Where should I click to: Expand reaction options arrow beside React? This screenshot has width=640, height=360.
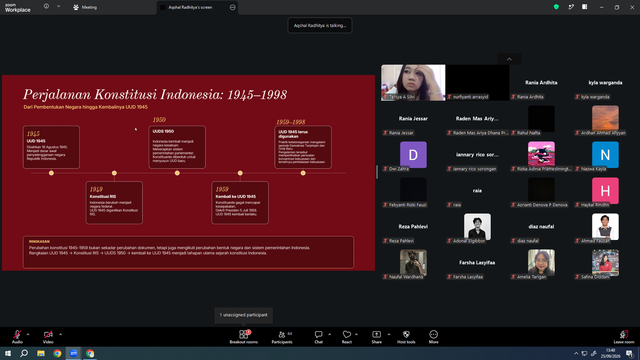(x=356, y=334)
